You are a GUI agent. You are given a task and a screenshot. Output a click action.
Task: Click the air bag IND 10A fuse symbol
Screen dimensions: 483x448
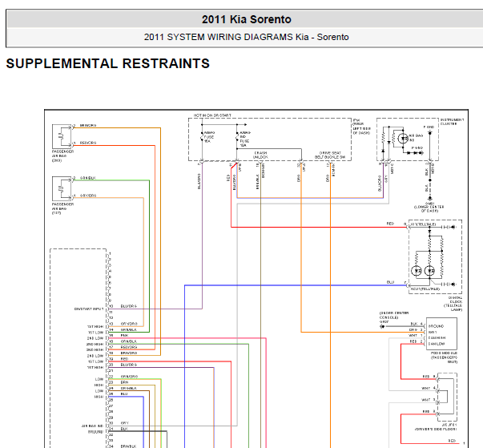point(237,136)
